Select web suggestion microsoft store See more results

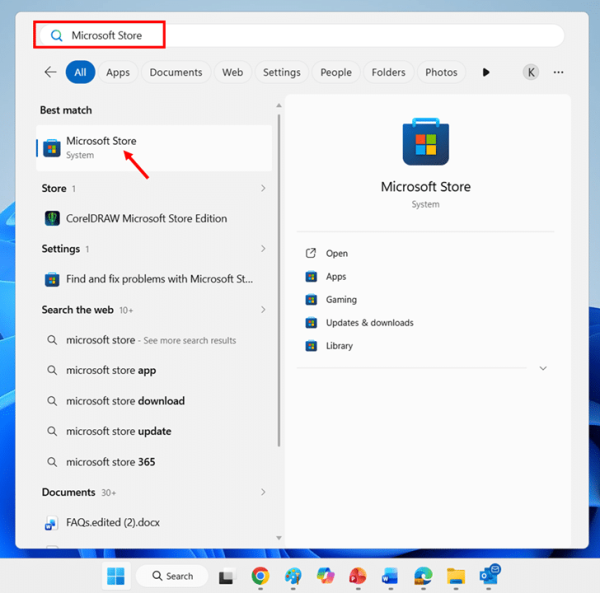[x=154, y=340]
